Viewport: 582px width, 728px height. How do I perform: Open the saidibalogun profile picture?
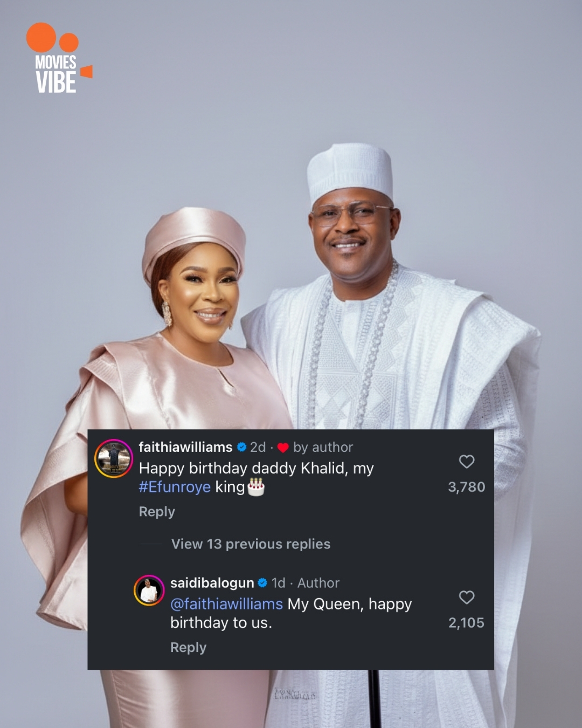[149, 590]
